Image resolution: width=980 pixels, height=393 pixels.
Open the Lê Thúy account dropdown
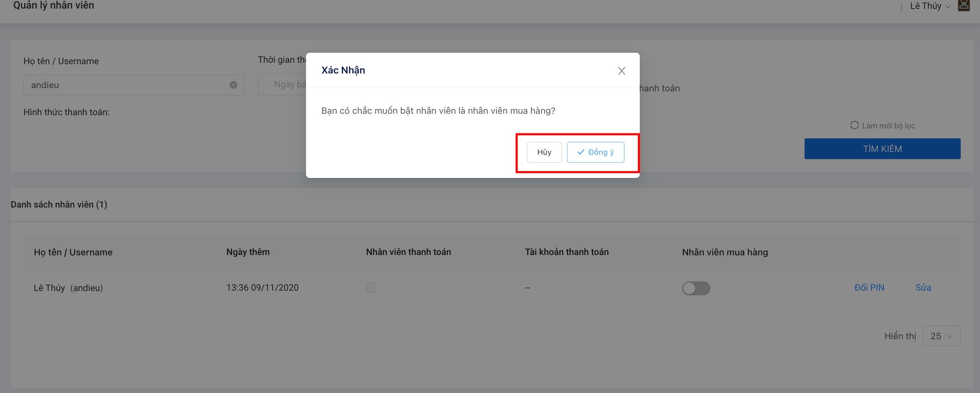(930, 6)
